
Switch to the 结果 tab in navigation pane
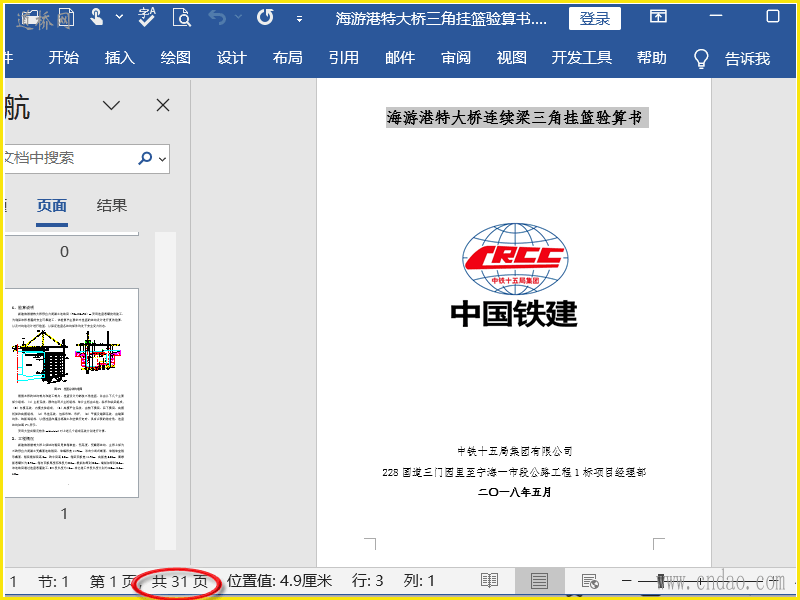pos(112,206)
